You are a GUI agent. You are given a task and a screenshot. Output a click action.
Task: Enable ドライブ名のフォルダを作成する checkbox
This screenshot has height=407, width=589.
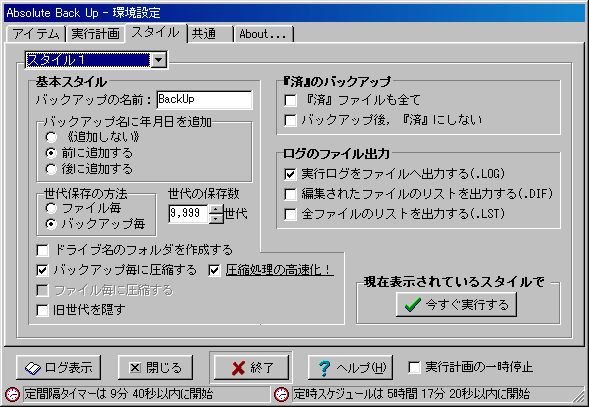[42, 250]
